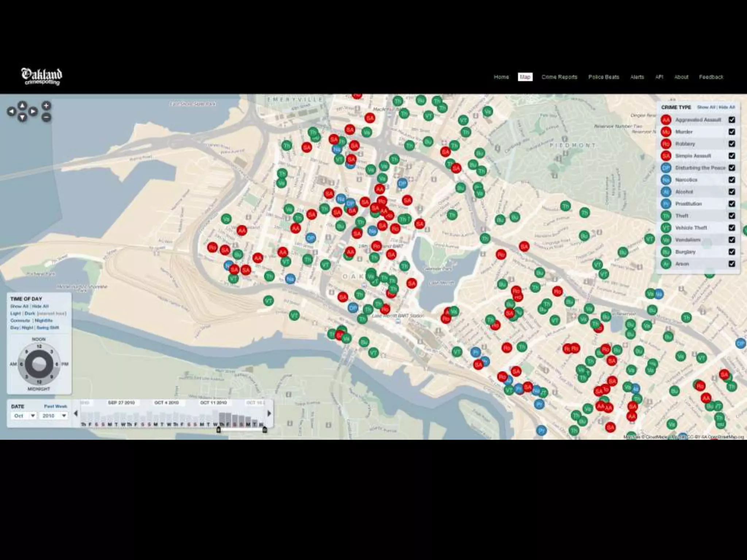The width and height of the screenshot is (747, 560).
Task: Pan the map up with arrow
Action: click(22, 106)
